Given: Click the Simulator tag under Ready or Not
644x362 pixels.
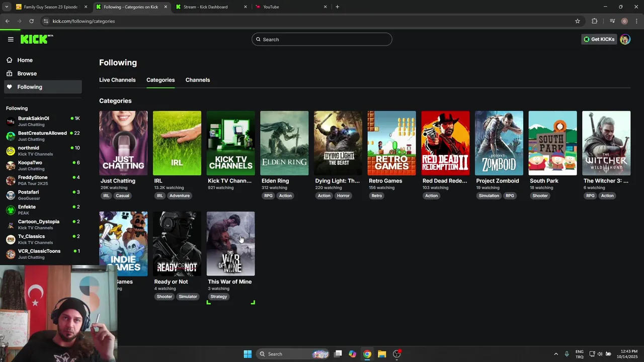Looking at the screenshot, I should click(188, 297).
